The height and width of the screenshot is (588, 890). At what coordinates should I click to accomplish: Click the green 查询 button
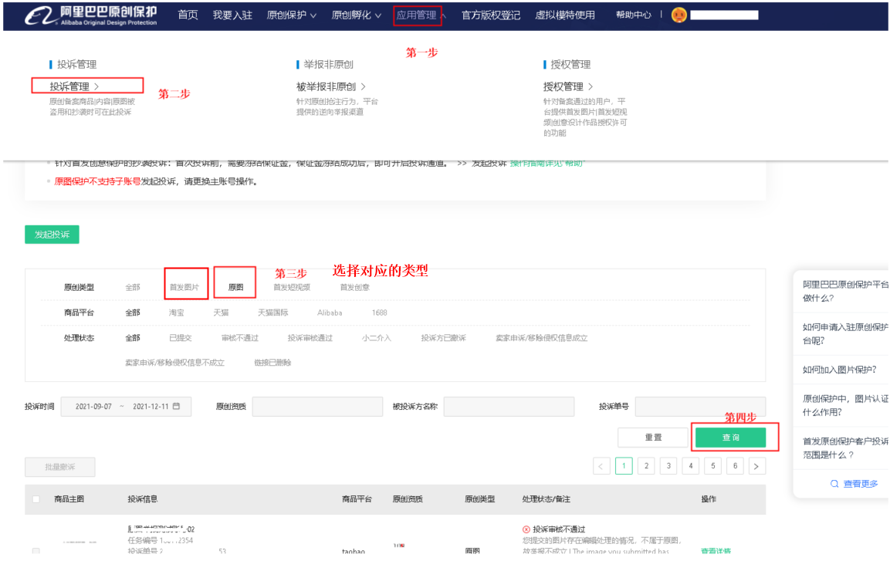click(x=730, y=438)
